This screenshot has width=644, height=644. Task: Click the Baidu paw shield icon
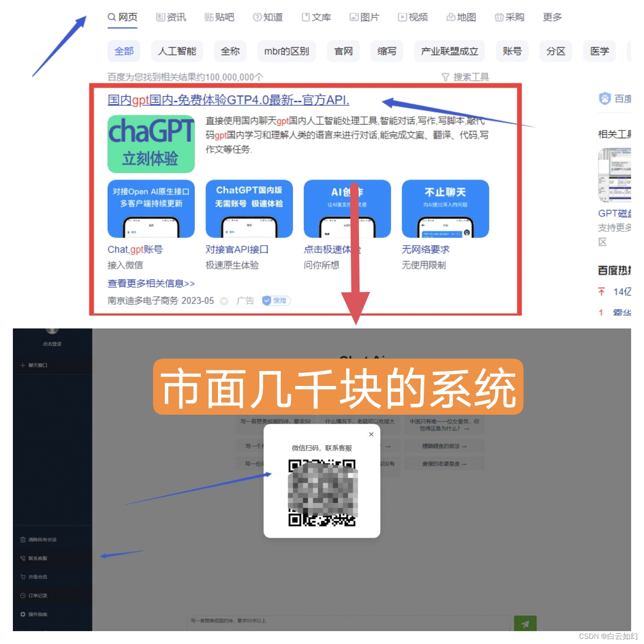click(605, 99)
